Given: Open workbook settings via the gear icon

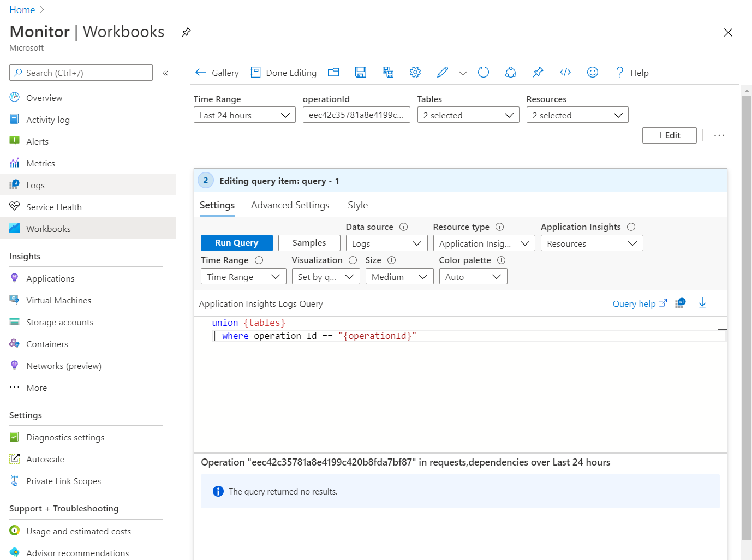Looking at the screenshot, I should click(x=415, y=72).
